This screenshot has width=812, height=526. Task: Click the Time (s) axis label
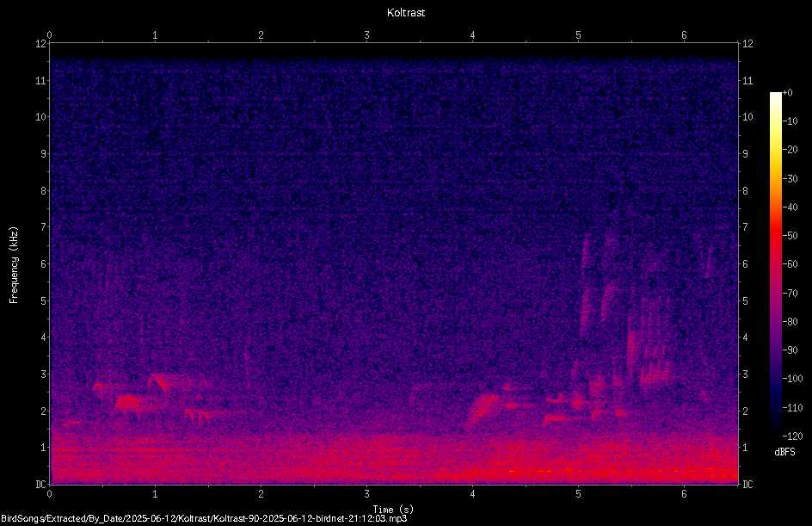(x=393, y=510)
